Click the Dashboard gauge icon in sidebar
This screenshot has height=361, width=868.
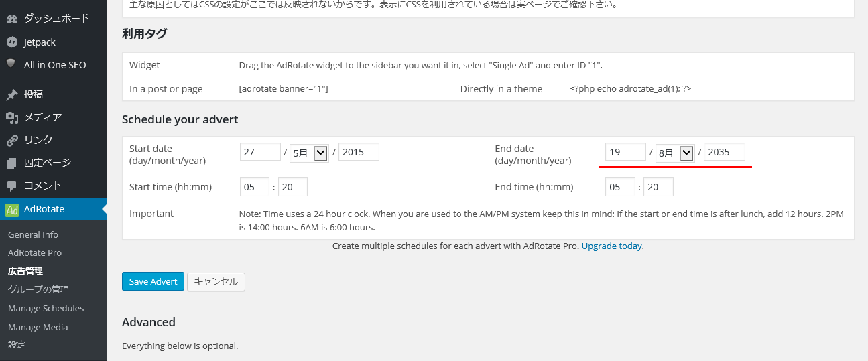click(x=12, y=19)
